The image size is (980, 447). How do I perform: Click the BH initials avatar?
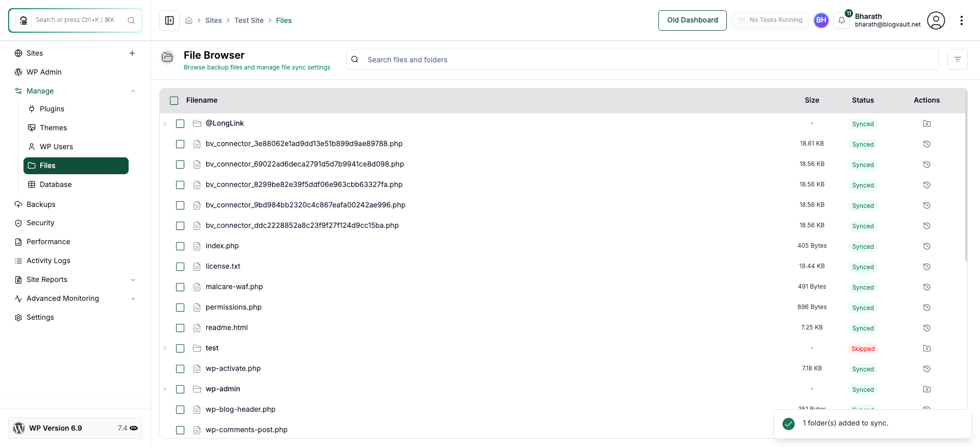[821, 20]
